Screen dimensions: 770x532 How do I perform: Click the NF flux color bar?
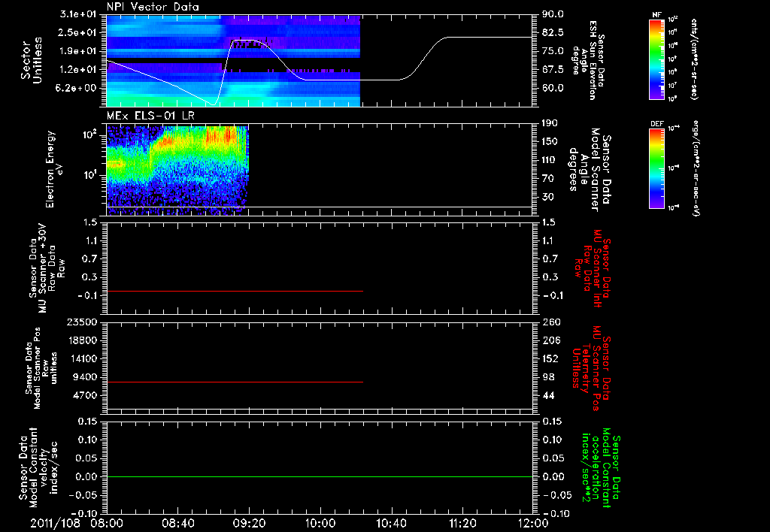(656, 59)
